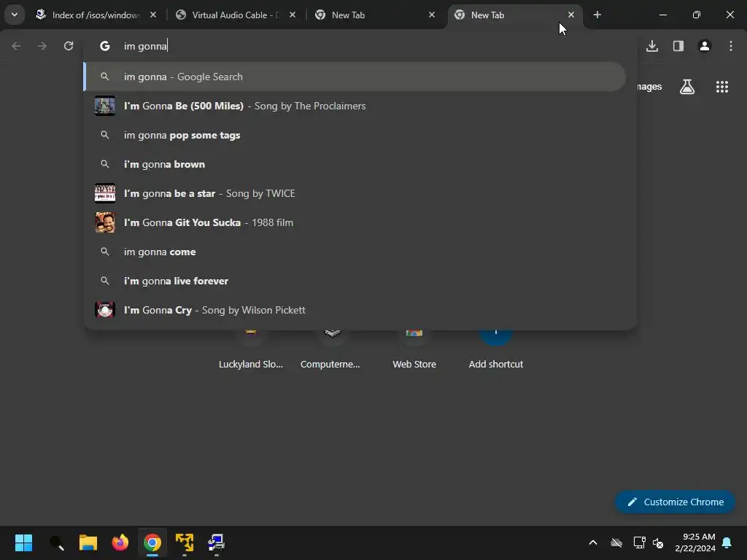Switch to the first New Tab tab
This screenshot has width=747, height=560.
point(376,15)
